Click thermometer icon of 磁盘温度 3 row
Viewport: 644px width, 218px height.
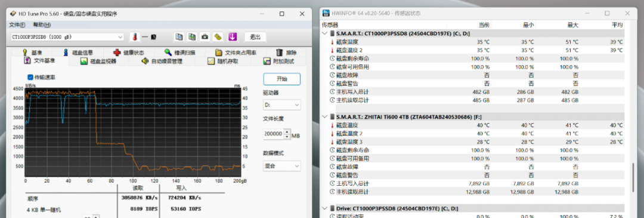[x=333, y=142]
